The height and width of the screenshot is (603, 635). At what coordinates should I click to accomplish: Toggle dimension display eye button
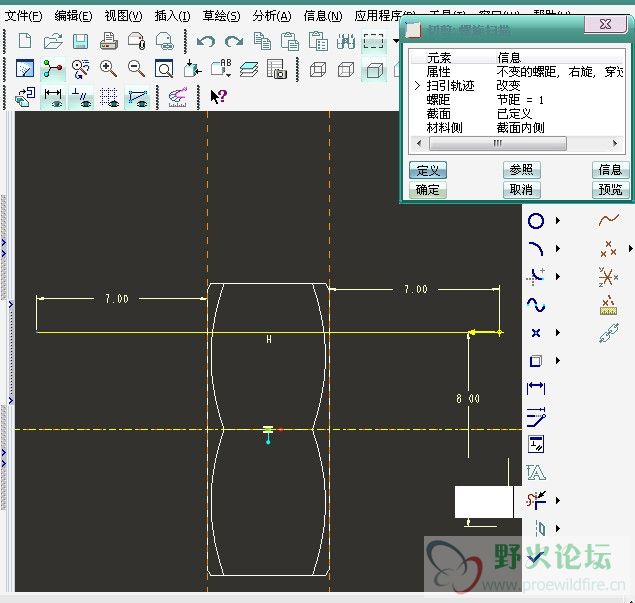point(53,97)
